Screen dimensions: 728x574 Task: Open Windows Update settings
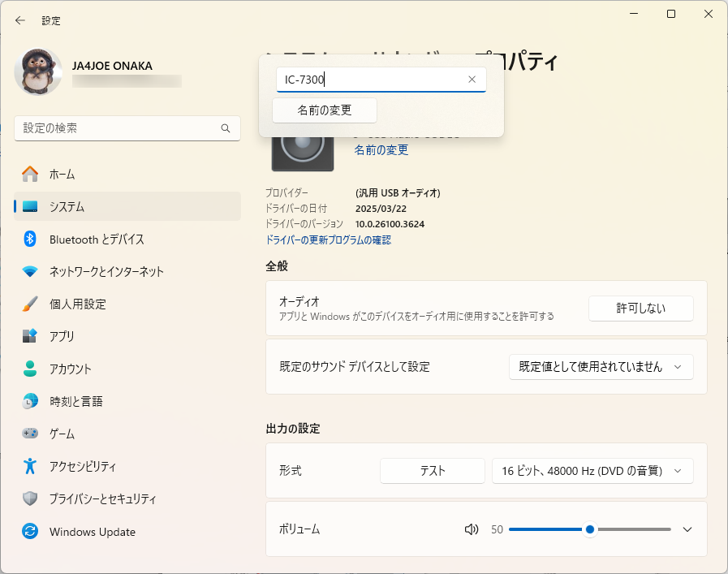point(127,531)
